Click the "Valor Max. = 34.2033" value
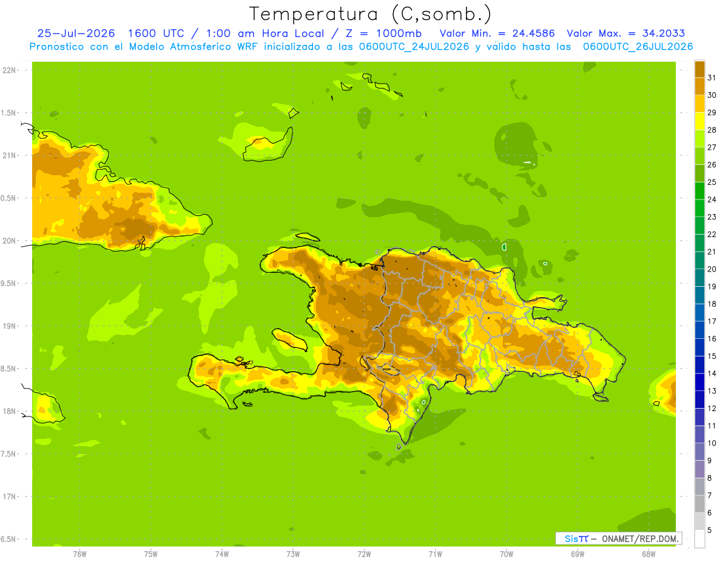Image resolution: width=728 pixels, height=562 pixels. tap(625, 33)
